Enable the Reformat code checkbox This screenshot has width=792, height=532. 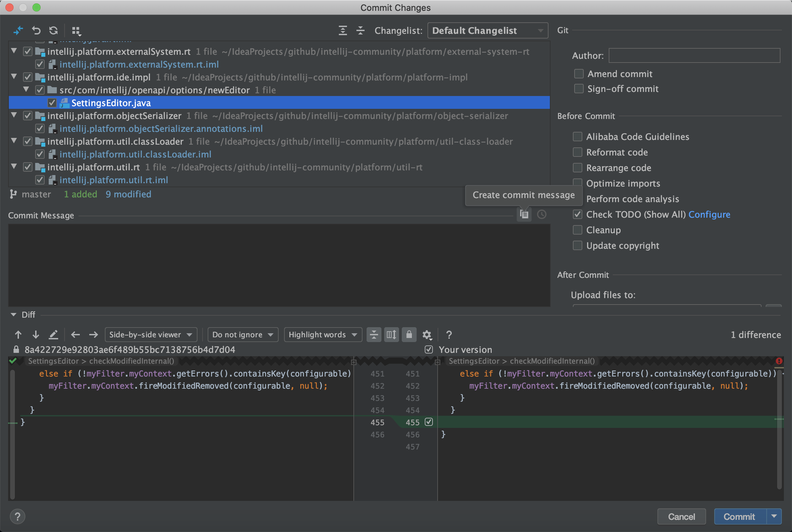(578, 152)
